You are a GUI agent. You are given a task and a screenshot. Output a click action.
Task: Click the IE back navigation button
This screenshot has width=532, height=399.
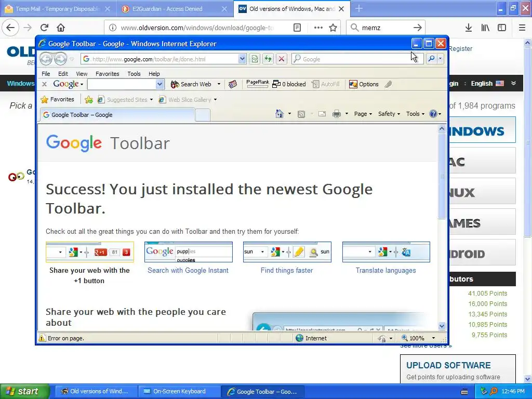pos(46,59)
